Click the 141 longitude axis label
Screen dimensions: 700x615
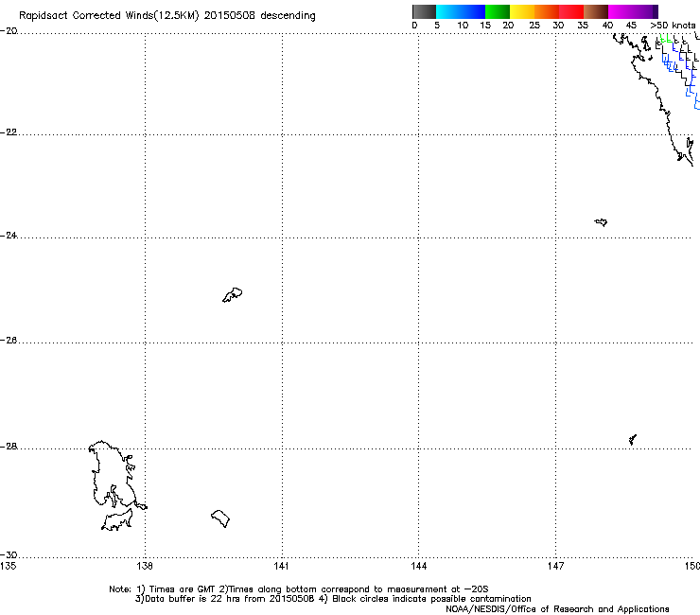click(281, 566)
